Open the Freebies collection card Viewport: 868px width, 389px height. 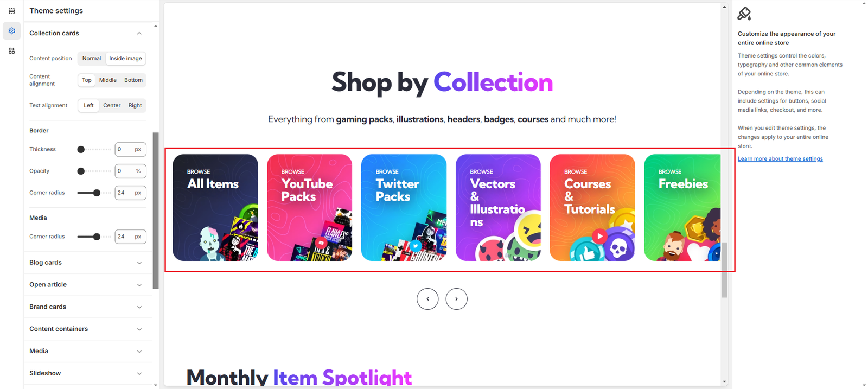click(x=682, y=208)
